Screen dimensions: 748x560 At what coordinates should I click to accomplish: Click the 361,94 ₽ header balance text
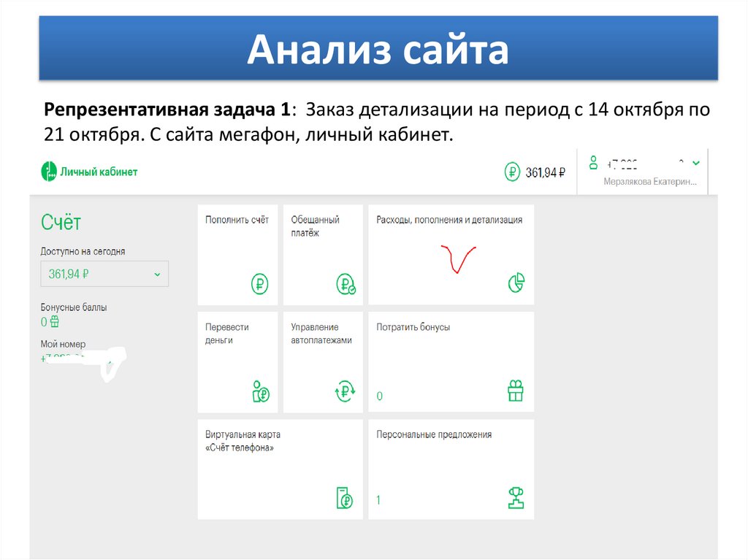[x=545, y=172]
